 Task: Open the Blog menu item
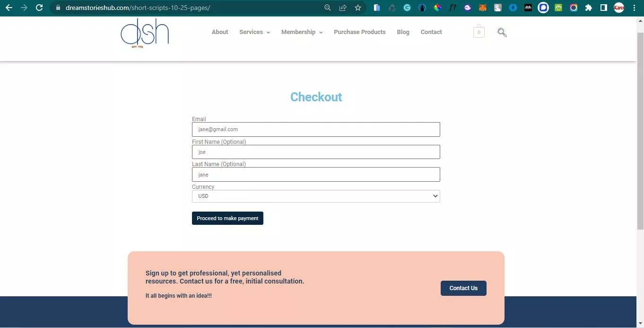tap(403, 32)
